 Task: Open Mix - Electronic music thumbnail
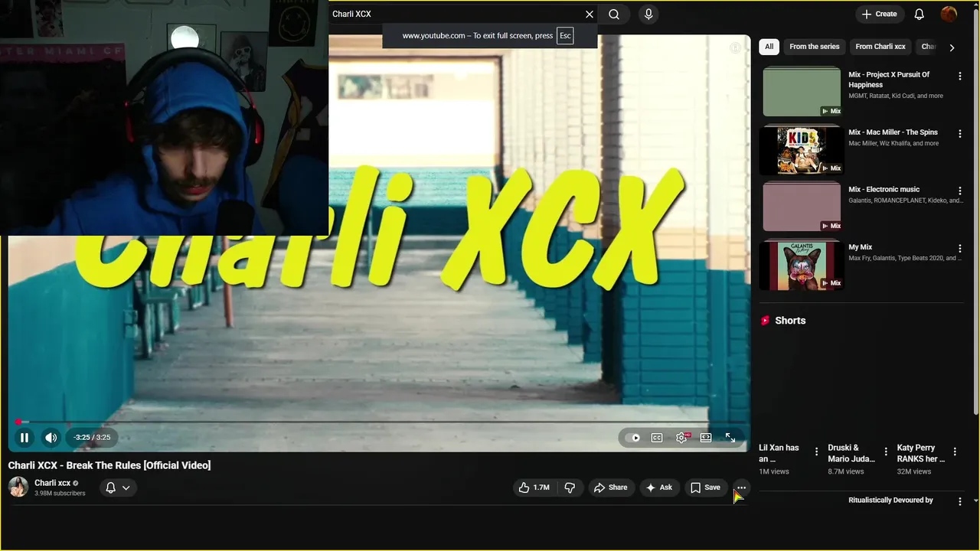[x=802, y=207]
